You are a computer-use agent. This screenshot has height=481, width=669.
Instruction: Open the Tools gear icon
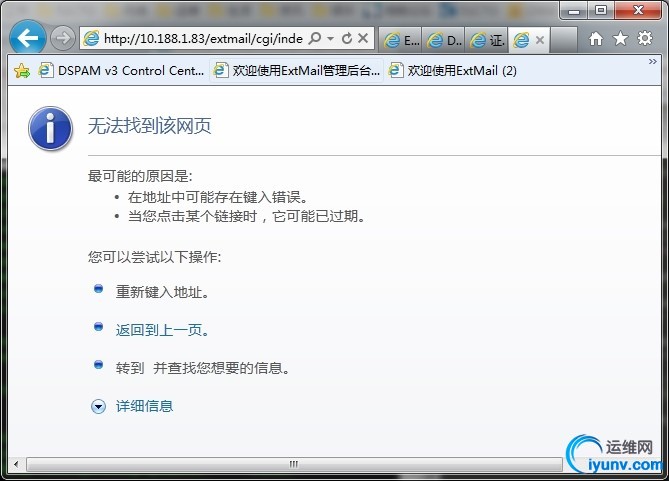[645, 38]
